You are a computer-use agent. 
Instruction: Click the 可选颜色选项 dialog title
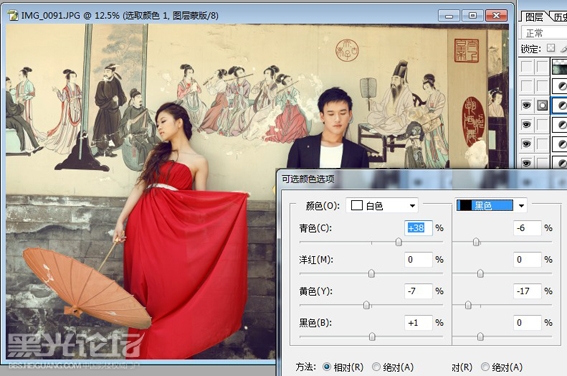pos(308,179)
